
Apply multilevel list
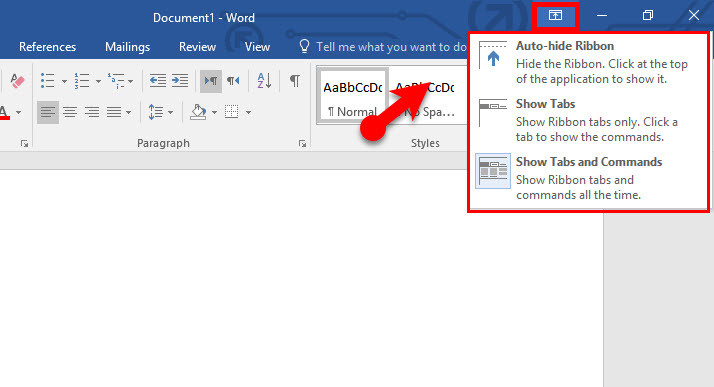[116, 81]
